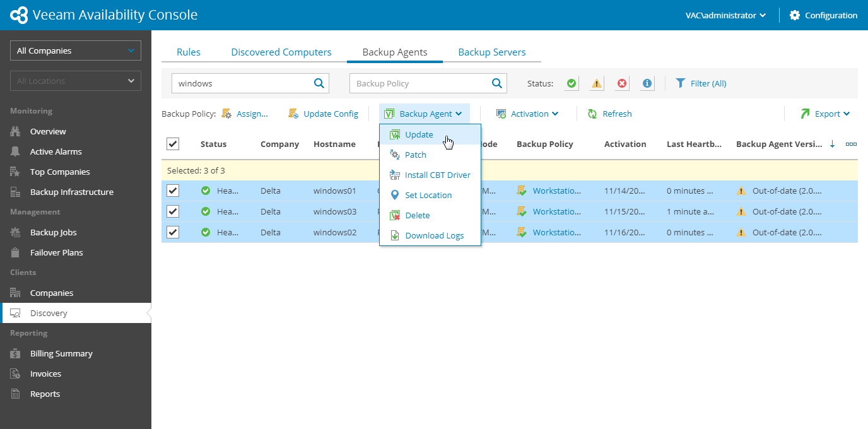This screenshot has height=429, width=868.
Task: Click the Backup Policy search magnifier
Action: pyautogui.click(x=497, y=83)
